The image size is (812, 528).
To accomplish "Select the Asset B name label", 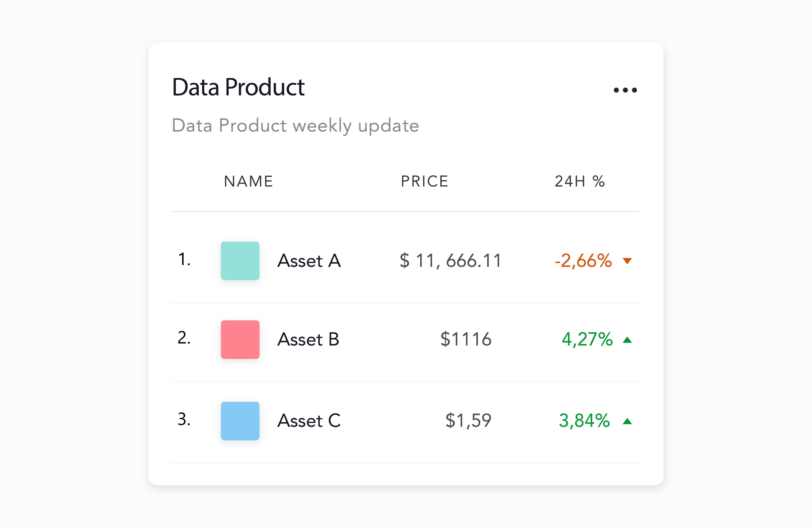I will pos(308,339).
